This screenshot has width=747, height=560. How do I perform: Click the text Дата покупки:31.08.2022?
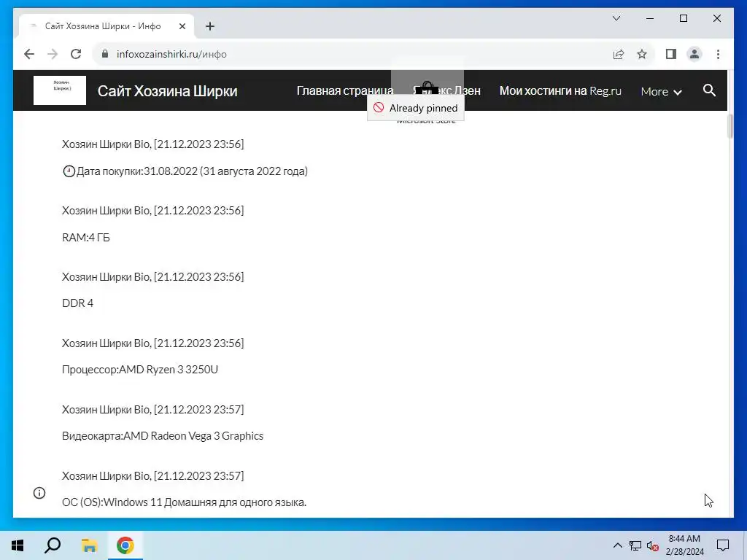coord(137,171)
